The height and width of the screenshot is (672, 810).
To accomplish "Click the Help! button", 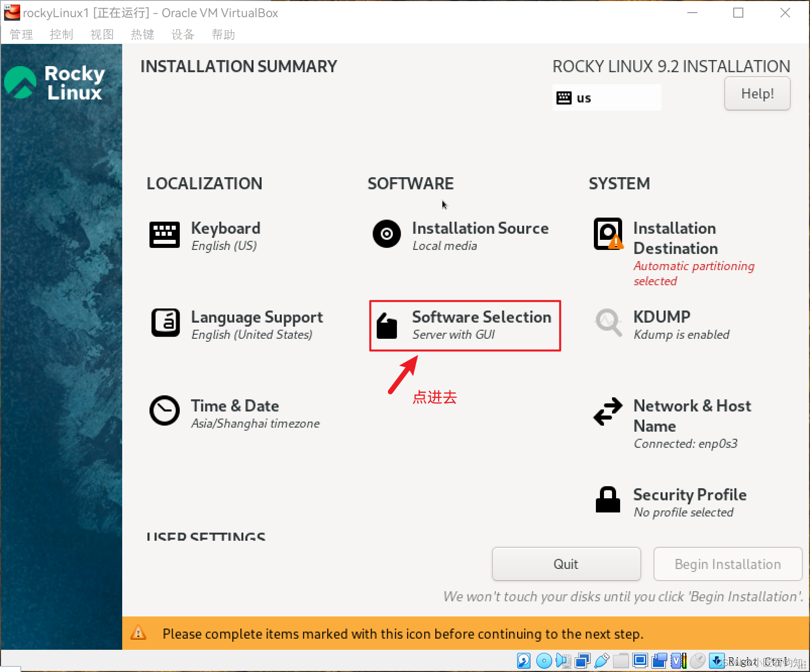I will 757,93.
